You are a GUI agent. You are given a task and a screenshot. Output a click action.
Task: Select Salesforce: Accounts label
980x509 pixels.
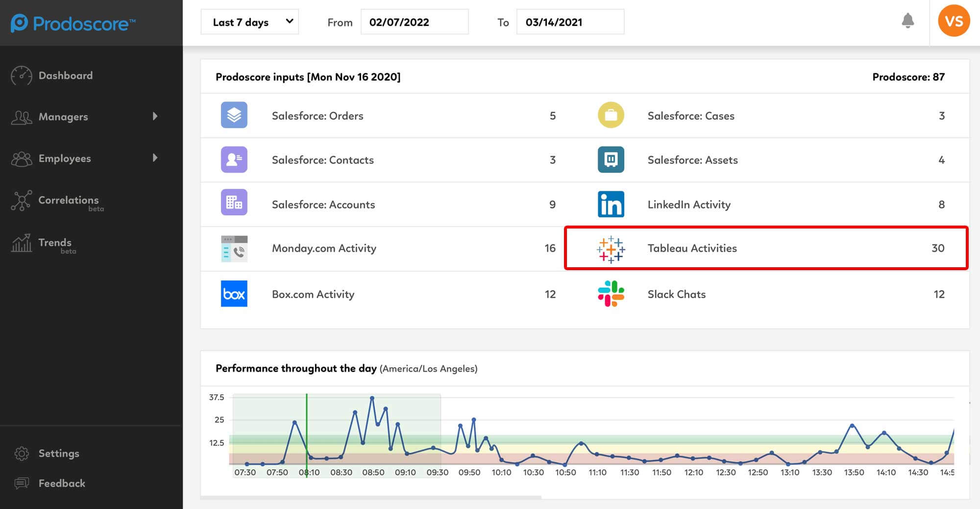click(x=323, y=204)
